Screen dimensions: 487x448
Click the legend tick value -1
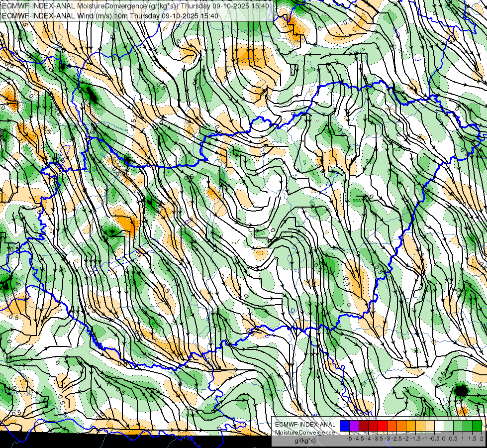point(425,439)
